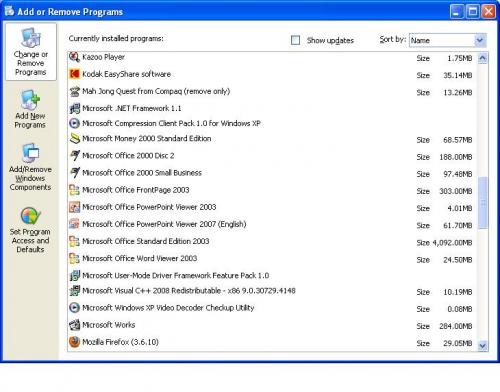The image size is (500, 392).
Task: Click the Kazoo Player icon
Action: [x=74, y=57]
